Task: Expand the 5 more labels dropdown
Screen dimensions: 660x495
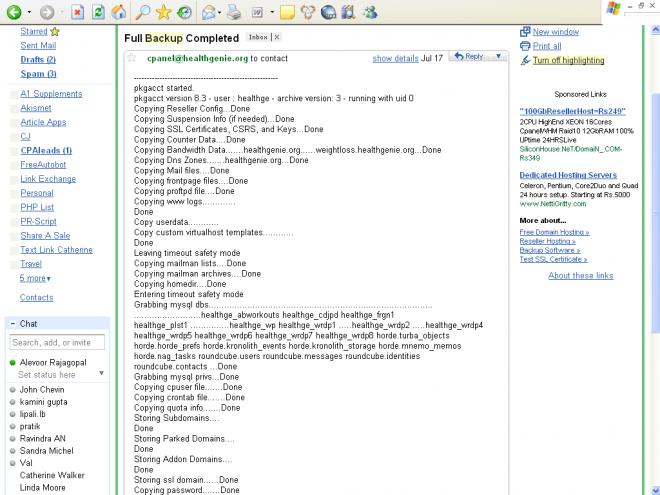Action: pyautogui.click(x=35, y=278)
